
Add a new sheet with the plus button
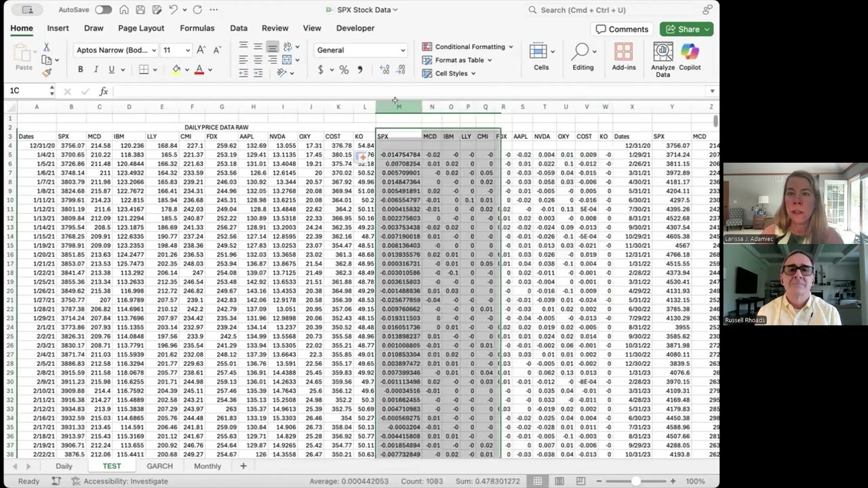coord(243,466)
